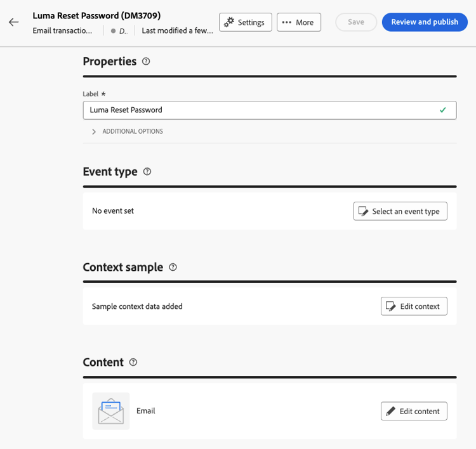This screenshot has width=476, height=449.
Task: Open the Properties help icon
Action: click(146, 62)
